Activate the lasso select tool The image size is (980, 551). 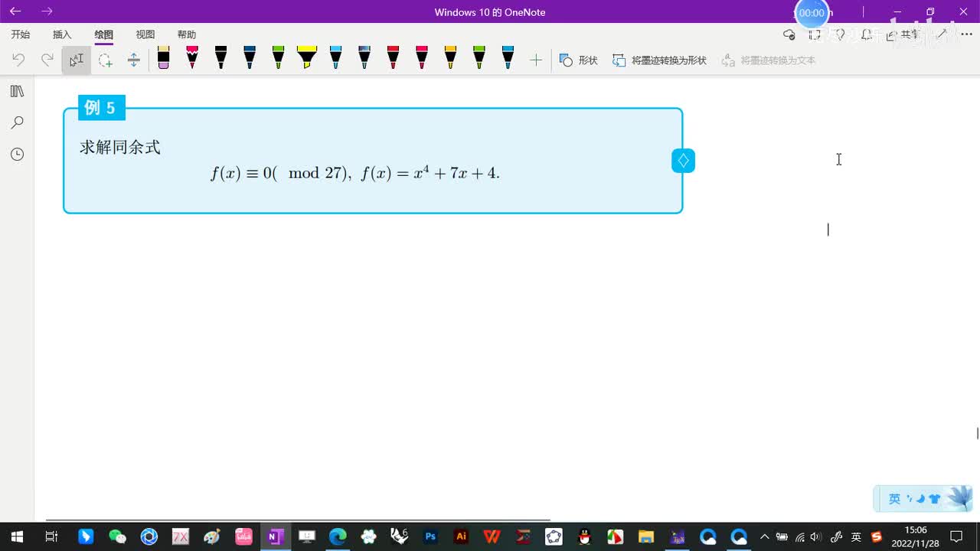105,60
